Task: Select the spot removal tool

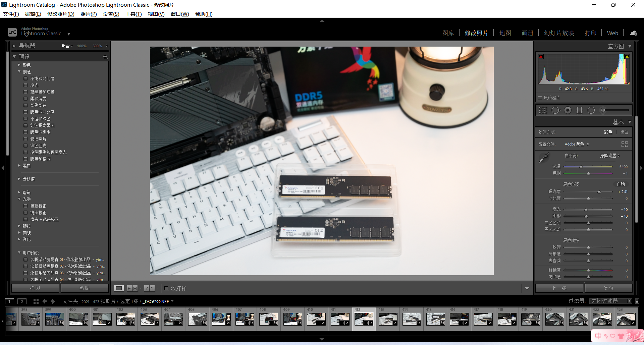Action: click(x=556, y=110)
